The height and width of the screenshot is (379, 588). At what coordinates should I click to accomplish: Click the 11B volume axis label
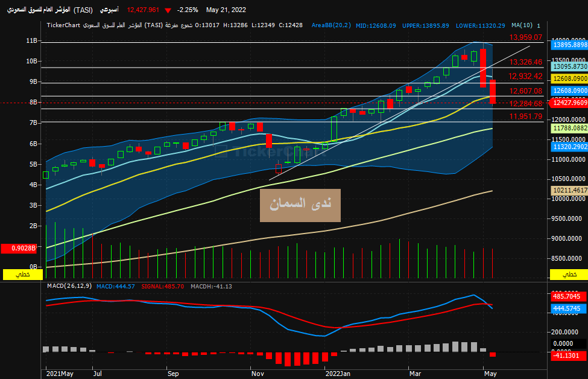tap(31, 40)
